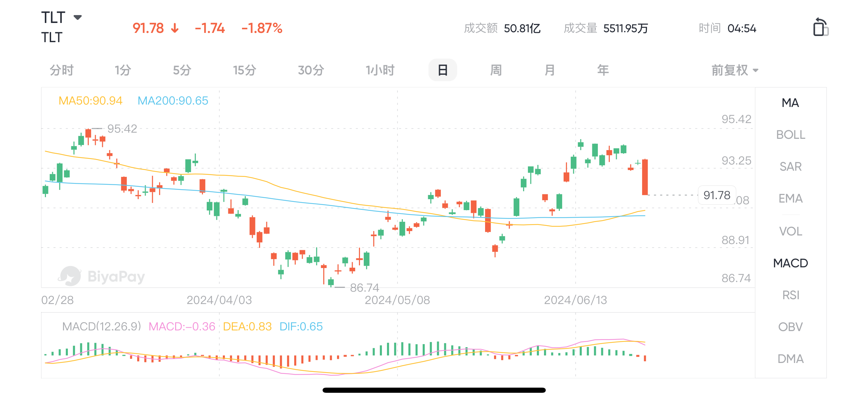This screenshot has height=401, width=868.
Task: Click the MA50:90.94 legend label
Action: (x=91, y=101)
